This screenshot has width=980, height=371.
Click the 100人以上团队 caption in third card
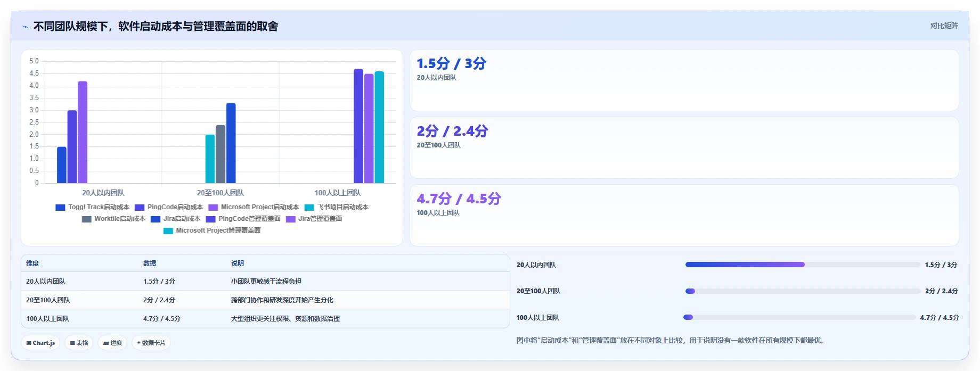tap(438, 213)
